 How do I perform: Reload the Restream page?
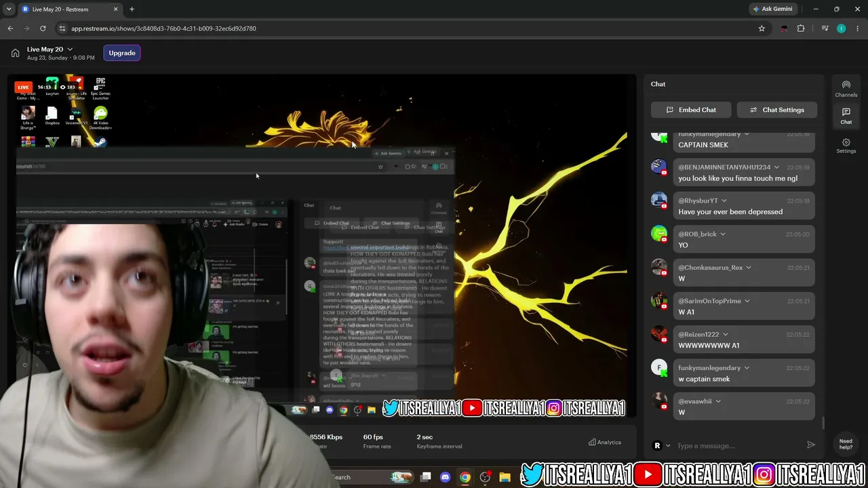pos(43,28)
